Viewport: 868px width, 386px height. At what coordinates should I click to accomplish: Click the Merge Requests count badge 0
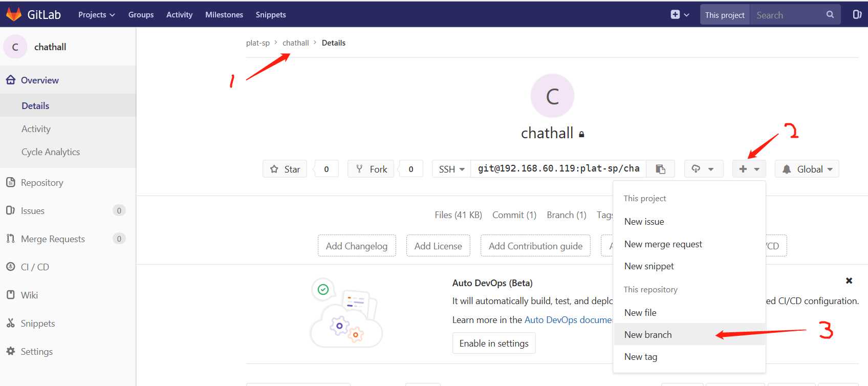pyautogui.click(x=119, y=239)
